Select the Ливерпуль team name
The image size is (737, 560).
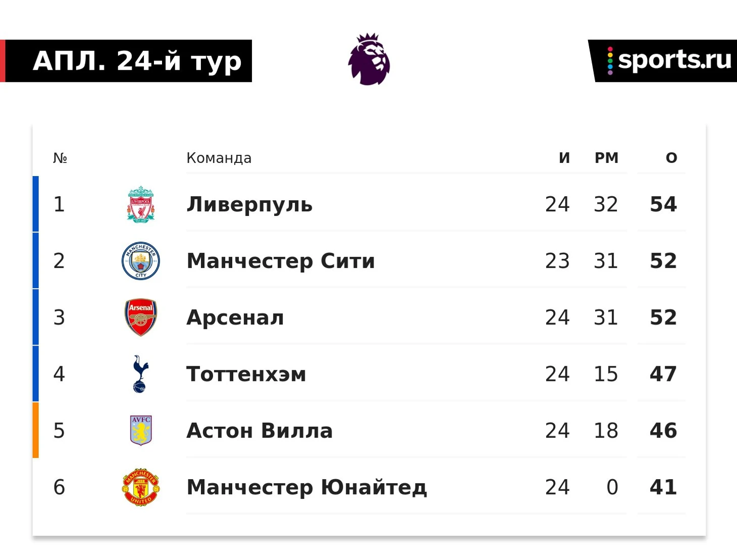point(249,205)
